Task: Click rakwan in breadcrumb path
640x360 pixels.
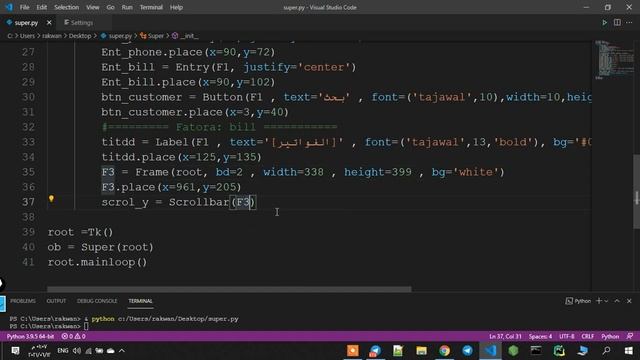Action: click(52, 36)
